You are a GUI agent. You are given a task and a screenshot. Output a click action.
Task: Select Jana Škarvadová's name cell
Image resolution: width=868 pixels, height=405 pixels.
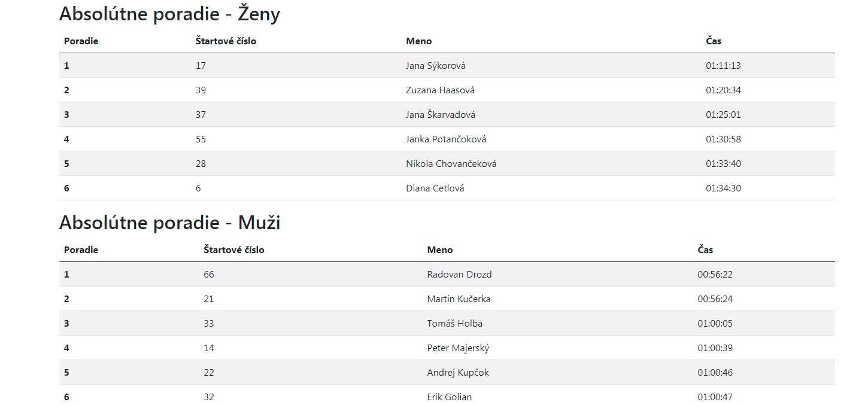[x=440, y=115]
